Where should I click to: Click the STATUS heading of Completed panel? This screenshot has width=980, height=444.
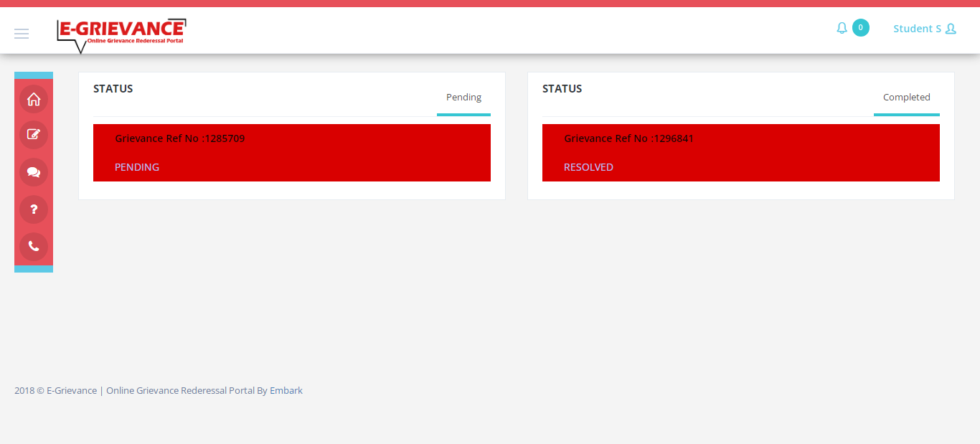[x=562, y=89]
